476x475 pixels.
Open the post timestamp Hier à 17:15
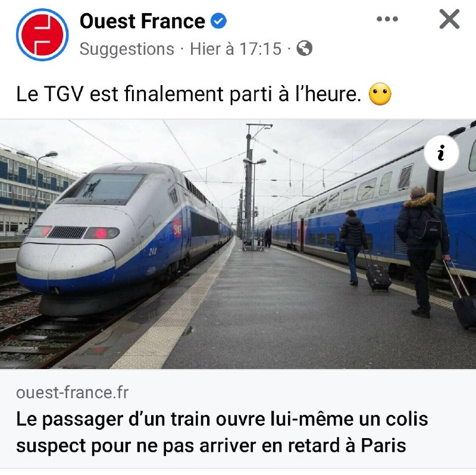(x=236, y=49)
